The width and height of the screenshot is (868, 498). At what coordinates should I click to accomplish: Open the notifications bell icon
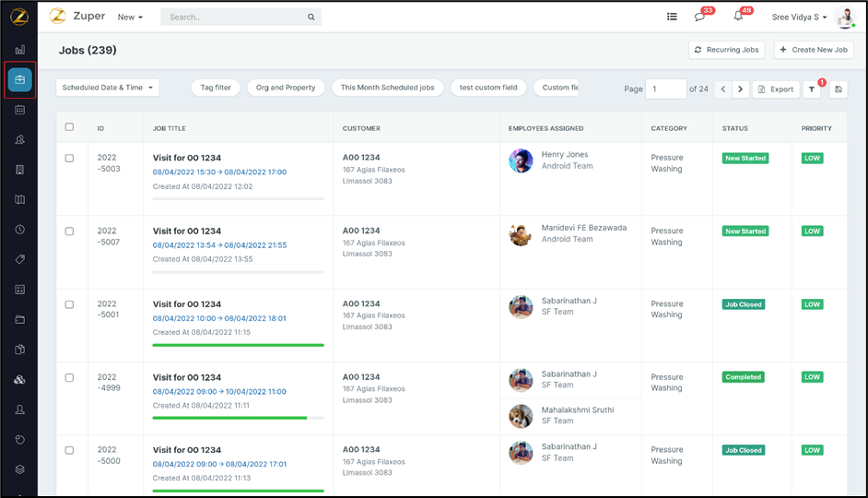[738, 17]
